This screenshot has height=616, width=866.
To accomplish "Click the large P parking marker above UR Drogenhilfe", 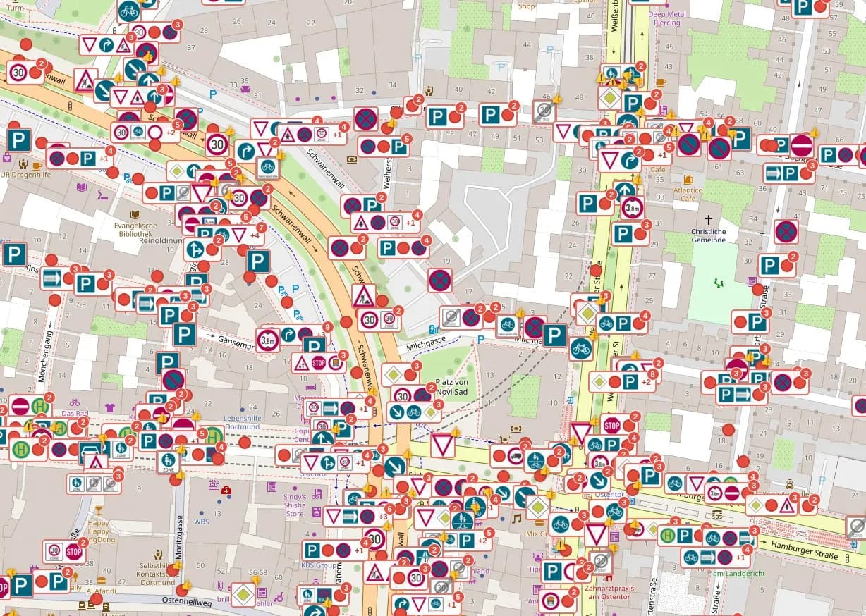I will point(18,140).
